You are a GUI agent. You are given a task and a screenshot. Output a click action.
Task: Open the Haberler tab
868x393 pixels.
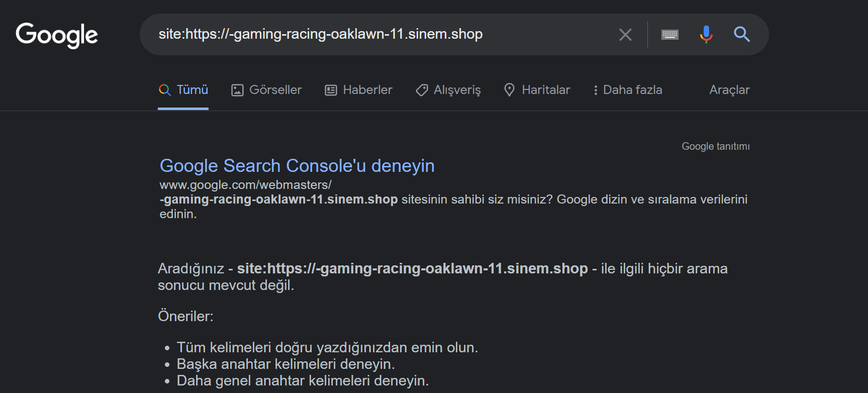pos(358,90)
